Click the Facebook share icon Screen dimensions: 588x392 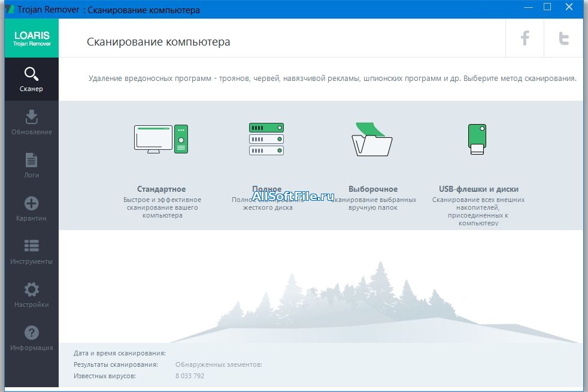[525, 38]
